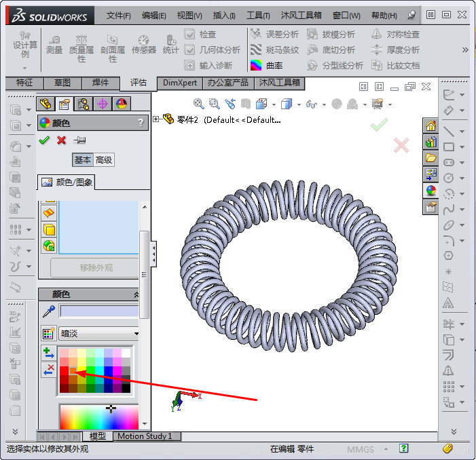
Task: Click the current color preview field
Action: (x=99, y=311)
